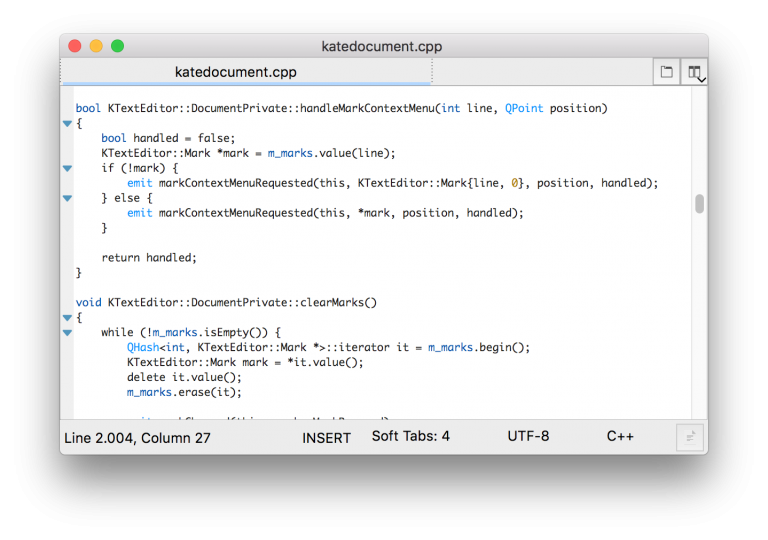Fold the '} else {' block

click(67, 198)
